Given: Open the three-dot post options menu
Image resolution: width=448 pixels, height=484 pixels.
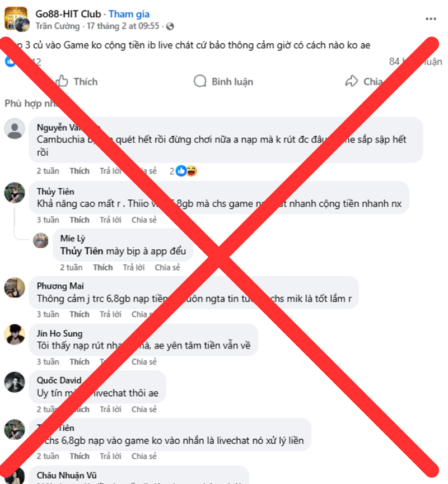Looking at the screenshot, I should pos(431,19).
